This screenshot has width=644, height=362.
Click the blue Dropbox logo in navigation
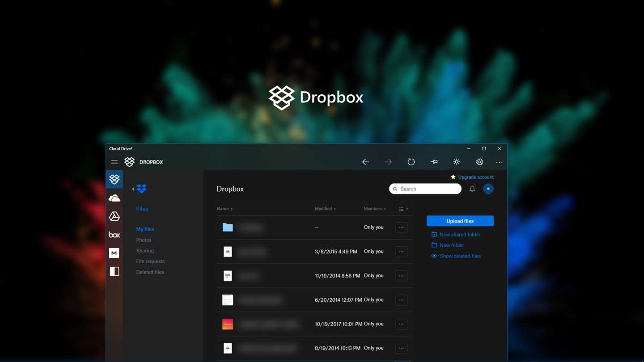click(x=142, y=189)
